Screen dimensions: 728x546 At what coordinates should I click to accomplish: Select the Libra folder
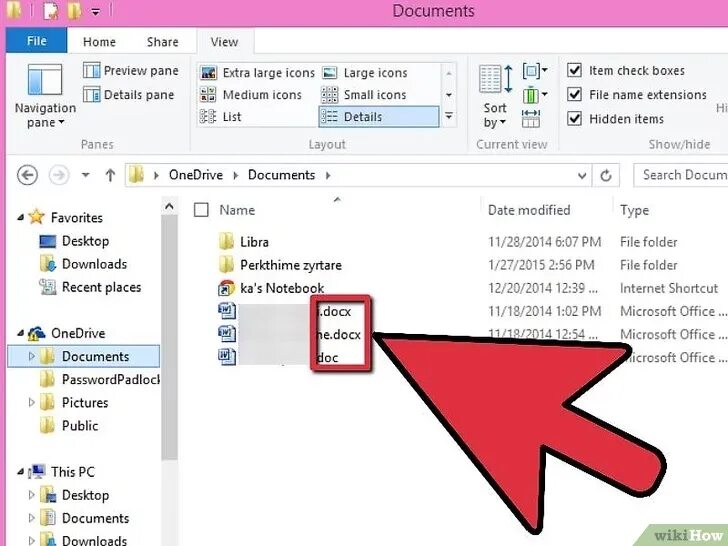(x=254, y=241)
